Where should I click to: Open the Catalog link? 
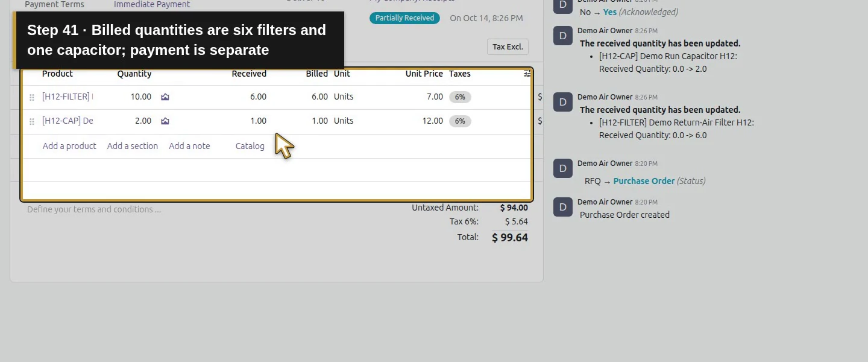(250, 146)
